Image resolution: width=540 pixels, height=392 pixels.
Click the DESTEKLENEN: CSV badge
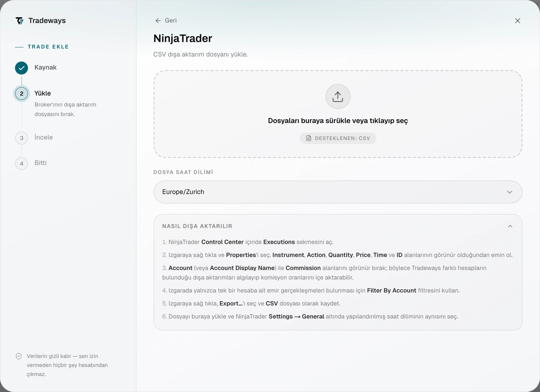pyautogui.click(x=338, y=138)
